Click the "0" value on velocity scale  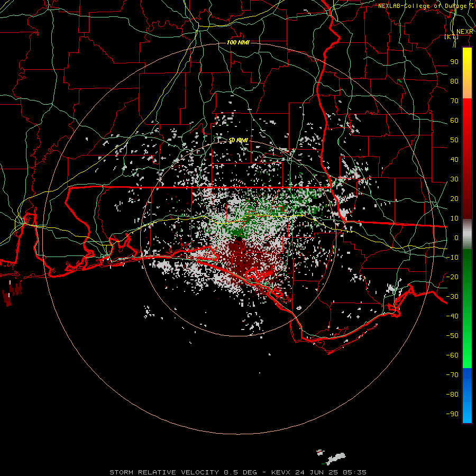click(x=456, y=238)
